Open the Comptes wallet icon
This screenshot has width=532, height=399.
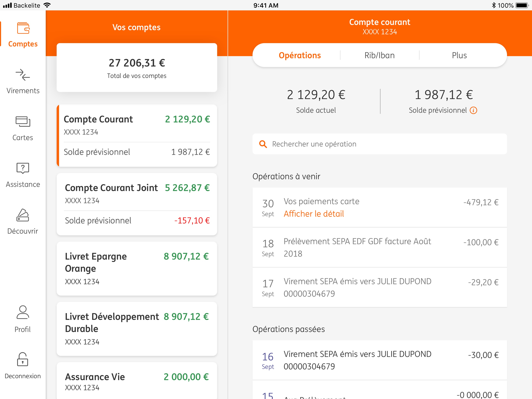[23, 28]
